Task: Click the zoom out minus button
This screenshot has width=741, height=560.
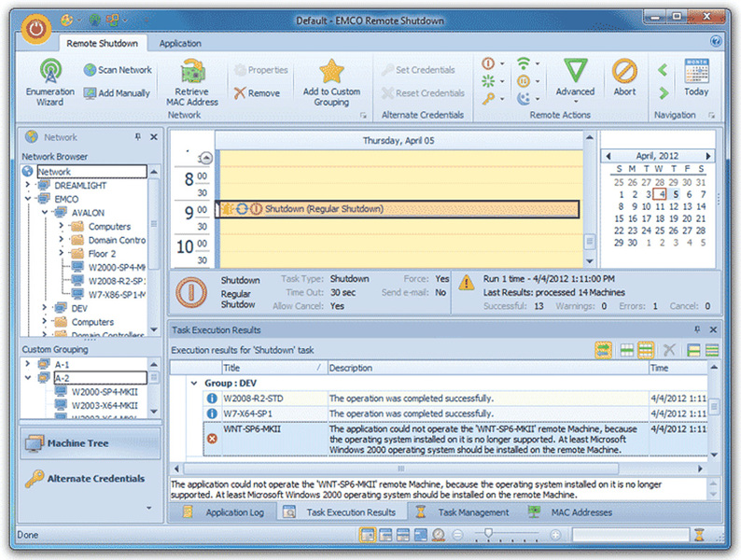Action: pyautogui.click(x=457, y=535)
